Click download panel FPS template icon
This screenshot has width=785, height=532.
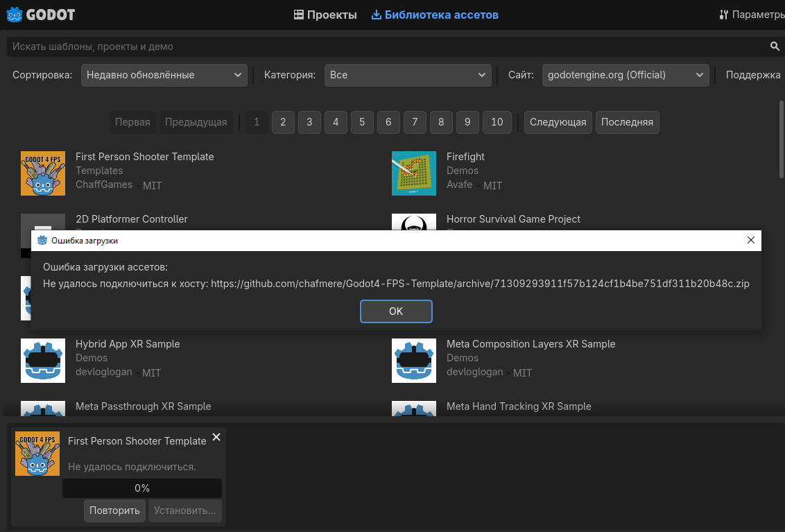click(x=37, y=454)
